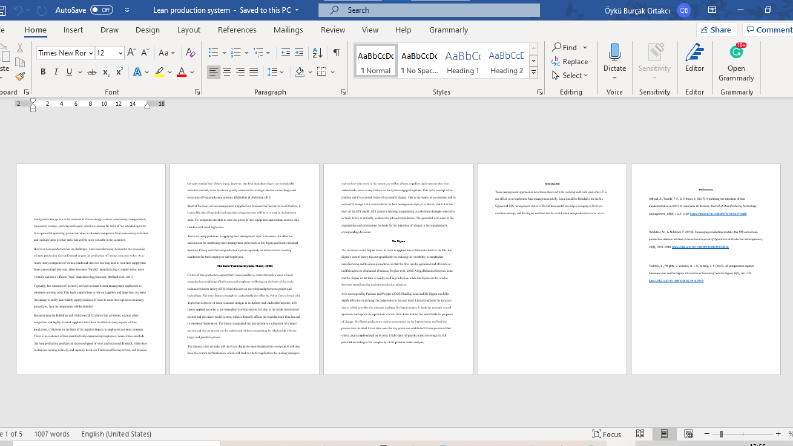This screenshot has height=446, width=793.
Task: Open the Editor pen icon
Action: click(694, 52)
